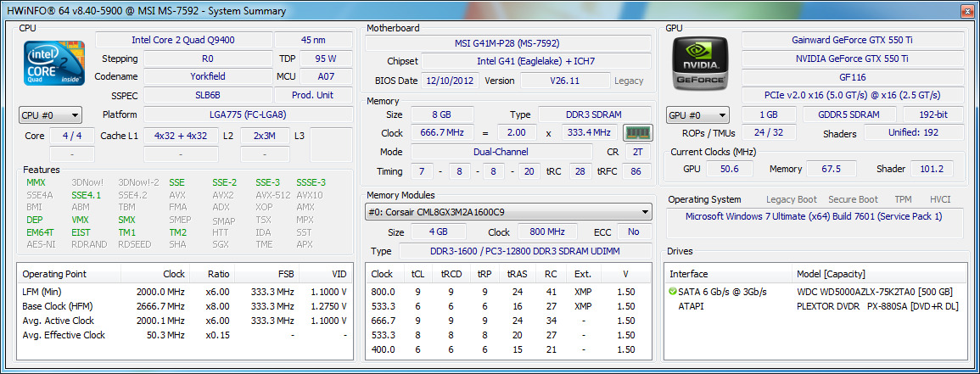
Task: Click the TPM indicator
Action: [903, 200]
